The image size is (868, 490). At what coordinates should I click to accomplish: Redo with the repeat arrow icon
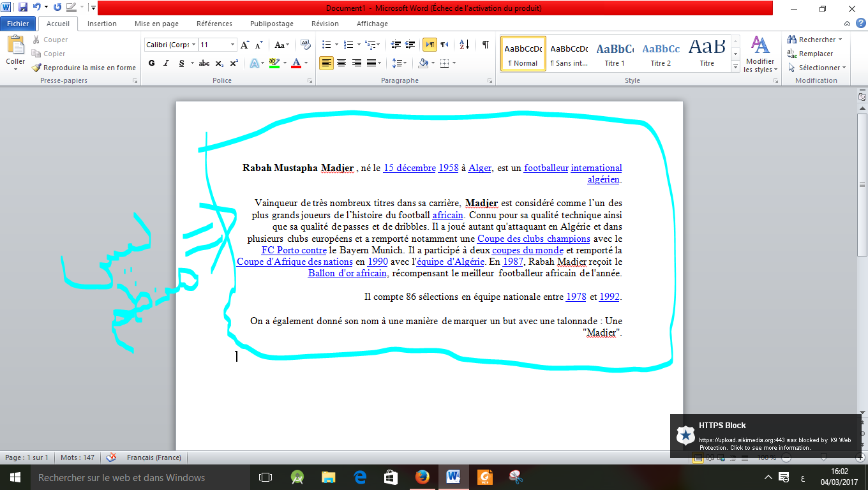(57, 8)
